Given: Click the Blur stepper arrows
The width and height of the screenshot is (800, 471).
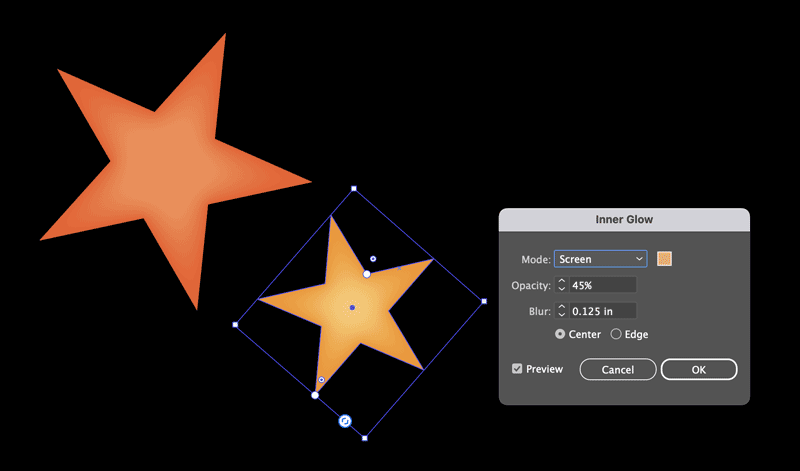Looking at the screenshot, I should (x=562, y=311).
